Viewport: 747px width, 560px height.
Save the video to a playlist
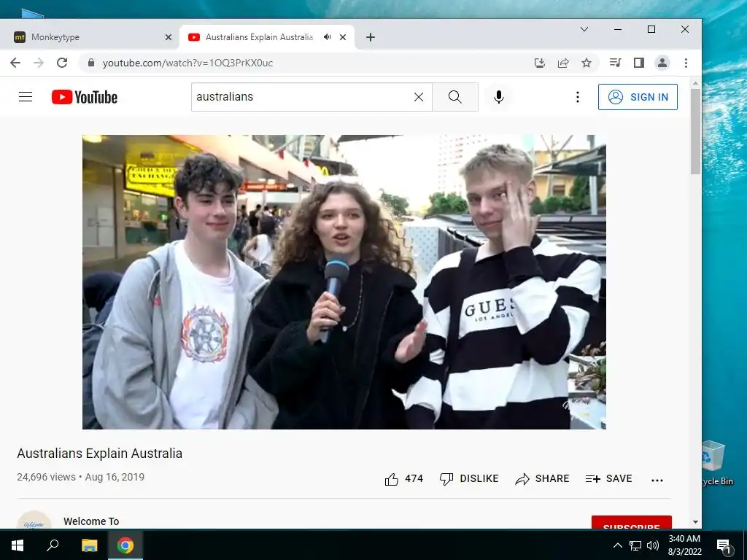point(608,478)
